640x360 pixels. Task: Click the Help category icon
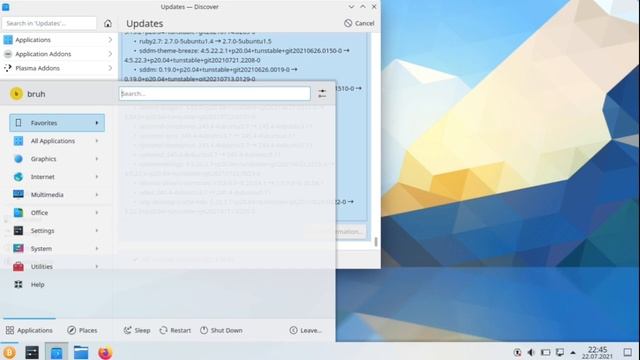(x=18, y=284)
